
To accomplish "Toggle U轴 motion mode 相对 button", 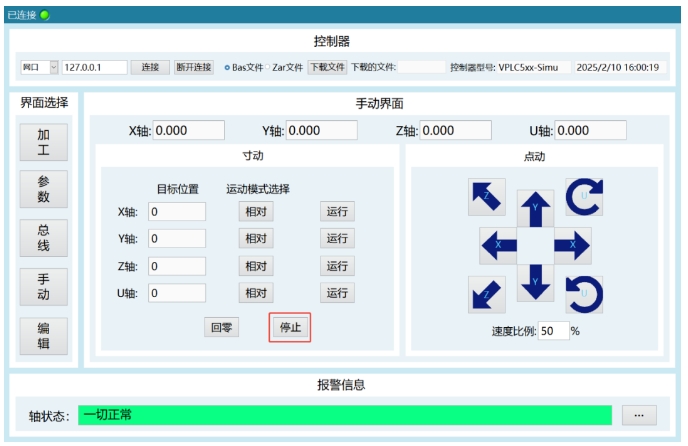I will 256,293.
